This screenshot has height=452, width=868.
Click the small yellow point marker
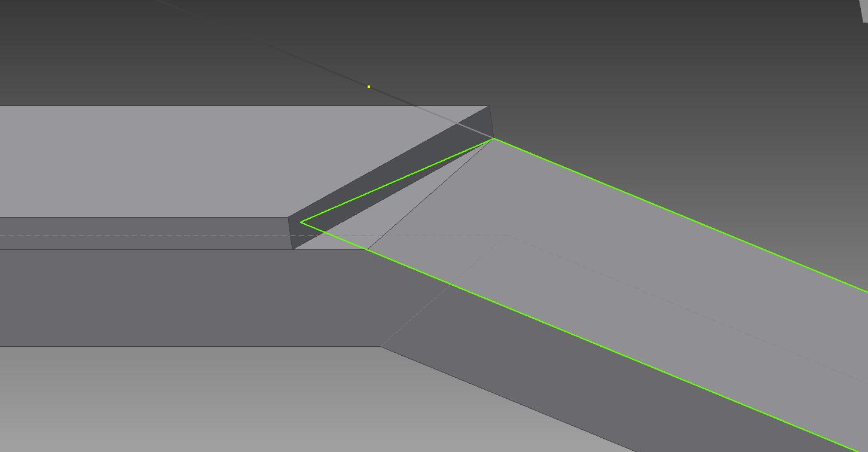(369, 87)
